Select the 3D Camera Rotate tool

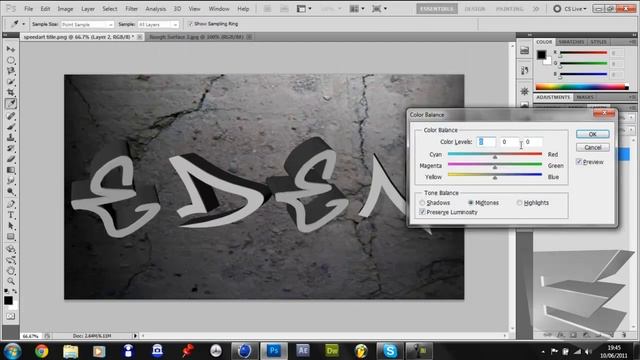click(x=11, y=260)
